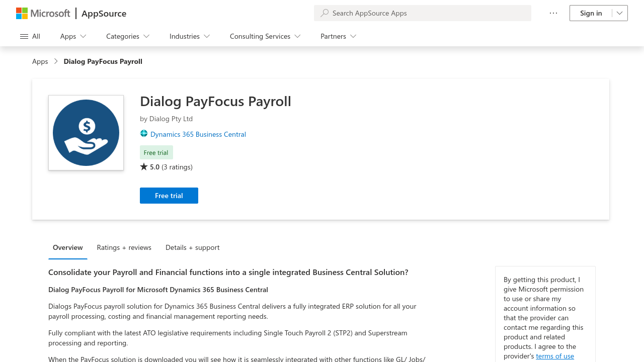Expand the Partners dropdown menu
Viewport: 644px width, 362px height.
[339, 36]
